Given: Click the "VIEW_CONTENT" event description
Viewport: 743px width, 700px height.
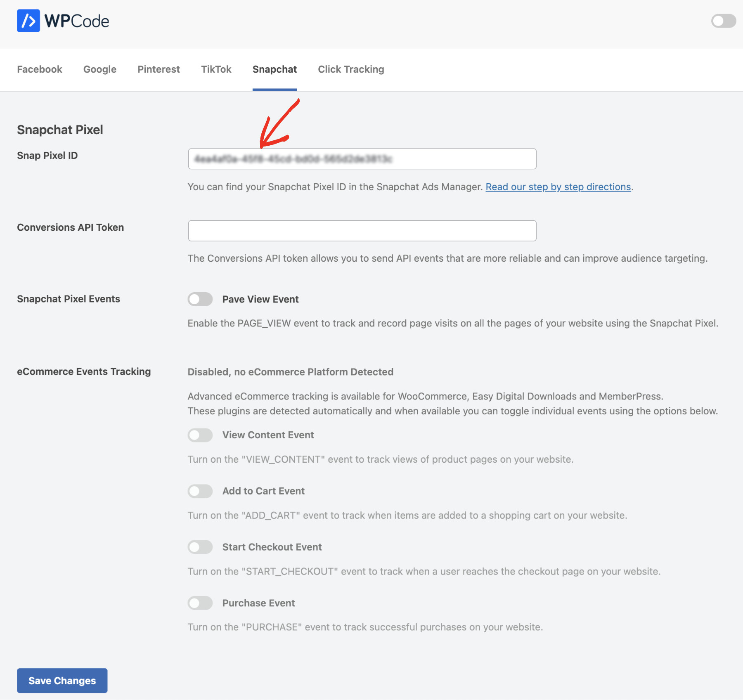Looking at the screenshot, I should pyautogui.click(x=381, y=459).
